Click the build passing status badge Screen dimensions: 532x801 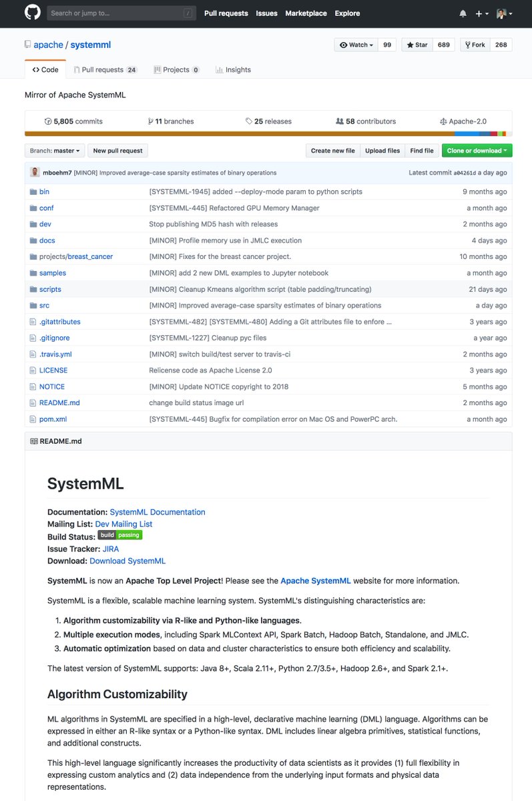tap(120, 535)
